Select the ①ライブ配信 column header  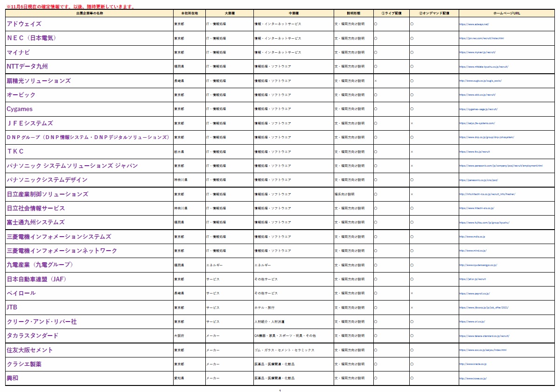pyautogui.click(x=392, y=13)
